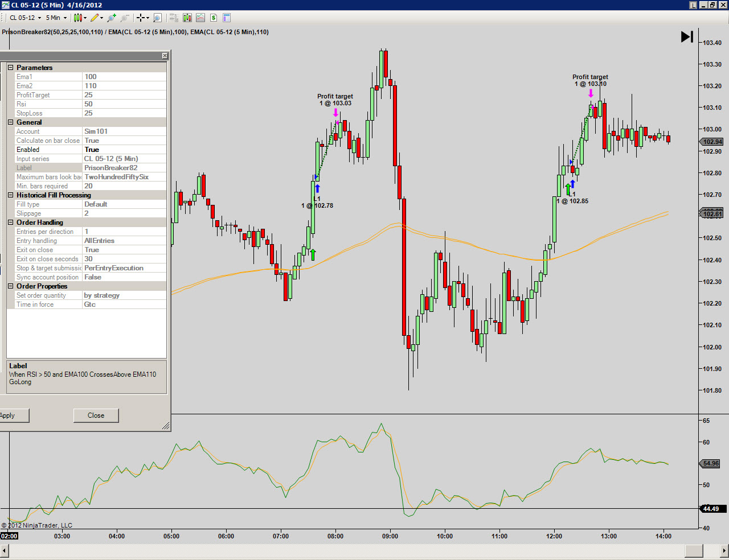Select the Exit on close value field

tap(125, 250)
